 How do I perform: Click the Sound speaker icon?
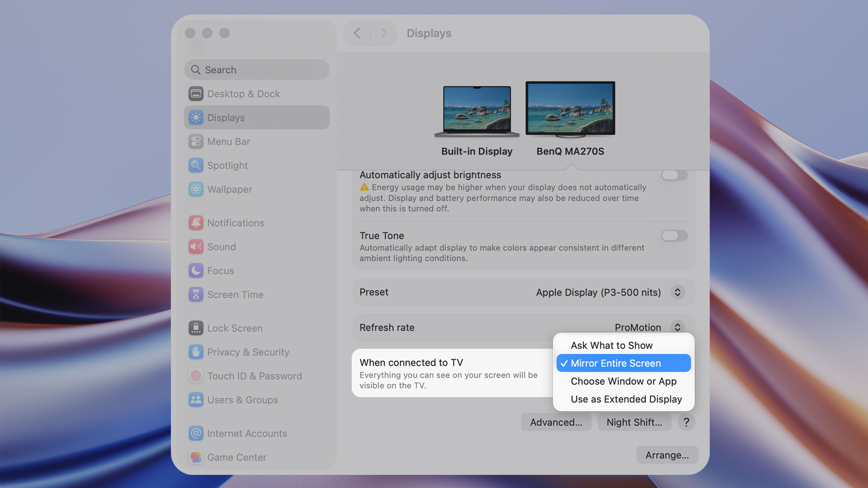pos(196,247)
